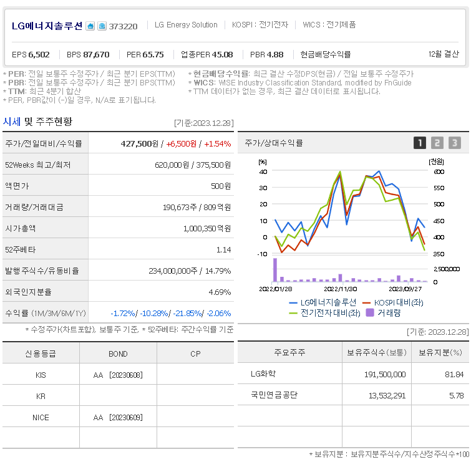Select the LG에너지솔루션 blue line legend entry

(x=323, y=302)
